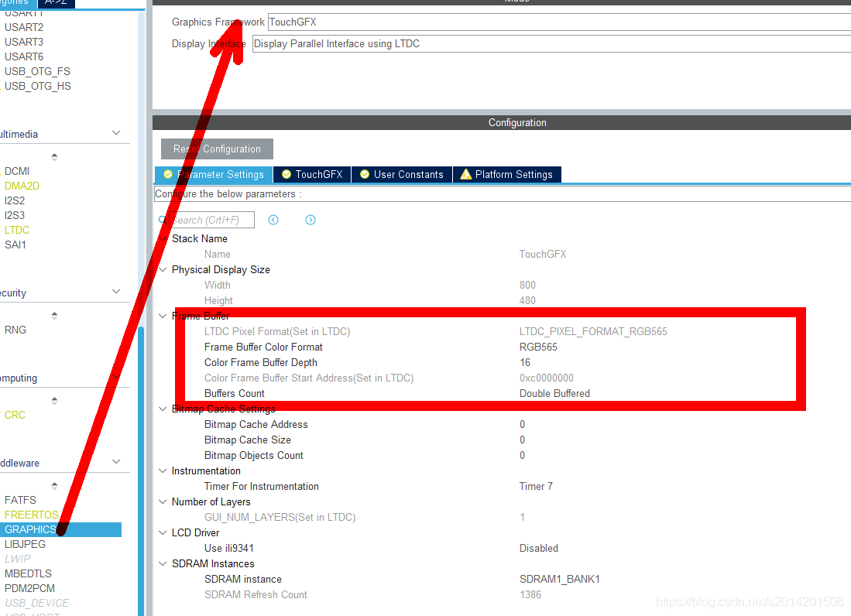This screenshot has height=616, width=851.
Task: Select FATFS middleware entry
Action: (x=20, y=500)
